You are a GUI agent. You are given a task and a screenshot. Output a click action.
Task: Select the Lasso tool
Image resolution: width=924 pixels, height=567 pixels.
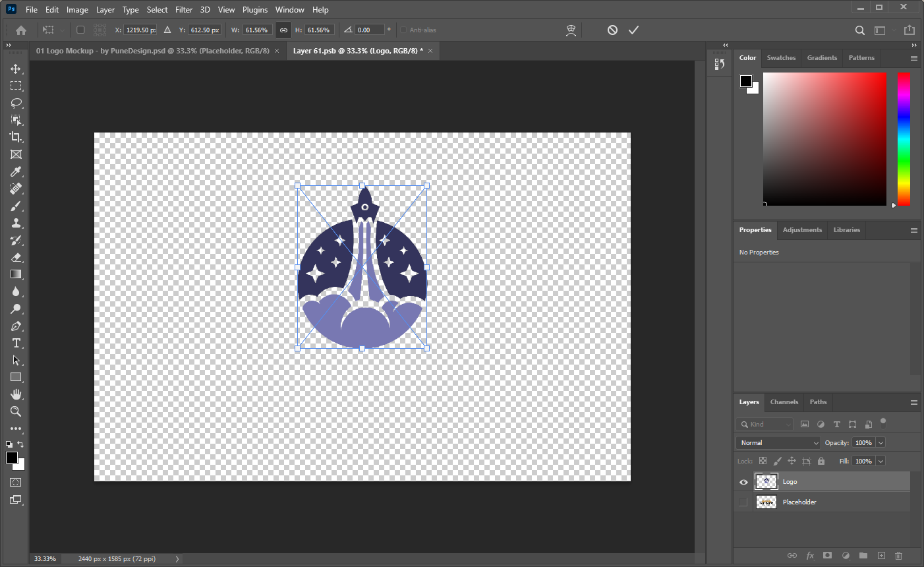(x=16, y=103)
